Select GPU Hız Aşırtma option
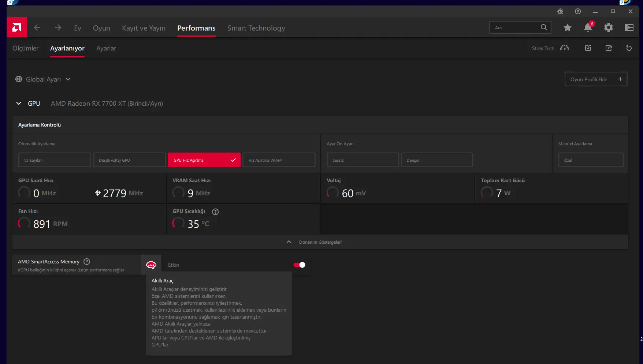This screenshot has height=364, width=643. (x=204, y=160)
